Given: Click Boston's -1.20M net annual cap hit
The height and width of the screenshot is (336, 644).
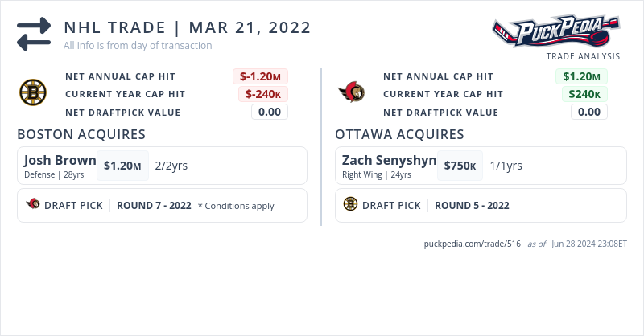Looking at the screenshot, I should coord(260,76).
